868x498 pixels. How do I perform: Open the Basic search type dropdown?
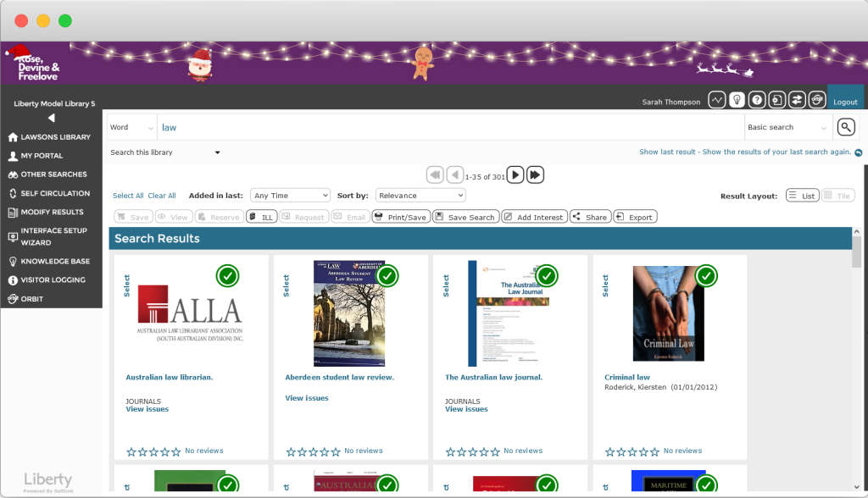click(x=787, y=127)
